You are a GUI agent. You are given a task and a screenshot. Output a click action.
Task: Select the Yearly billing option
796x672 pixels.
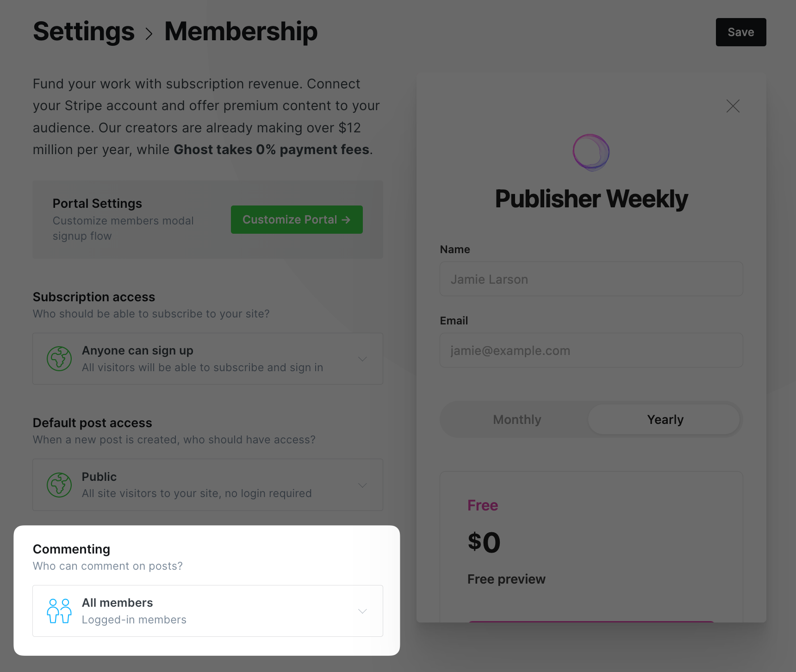[665, 419]
